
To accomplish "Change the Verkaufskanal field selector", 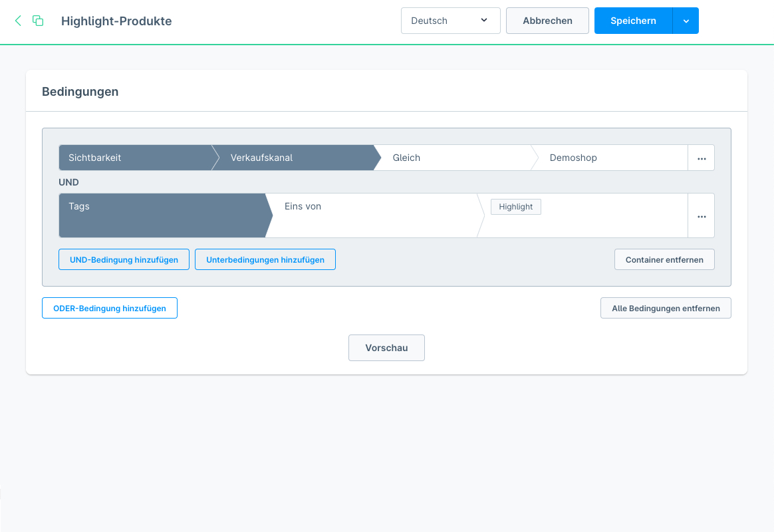I will 293,158.
